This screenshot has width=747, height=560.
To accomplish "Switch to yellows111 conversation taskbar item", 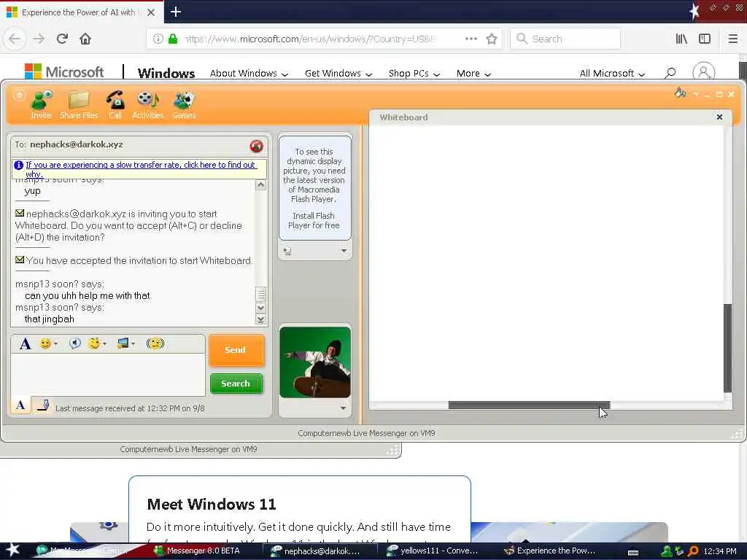I will (433, 551).
